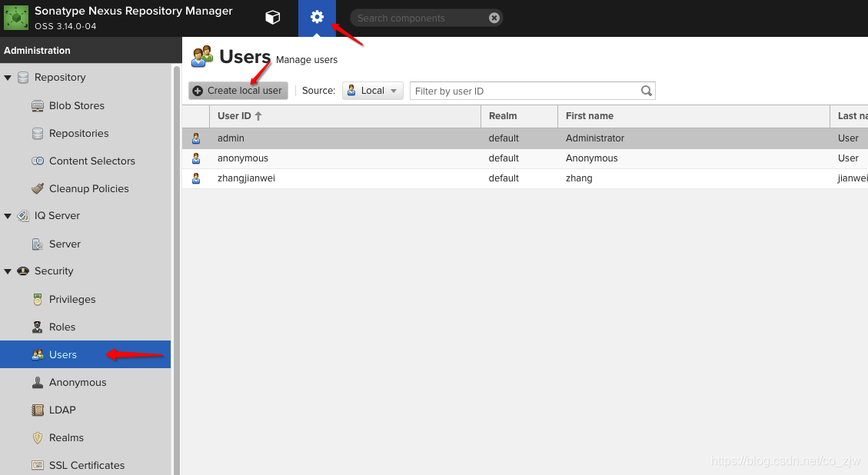Click the Users page header icon
868x475 pixels.
202,56
